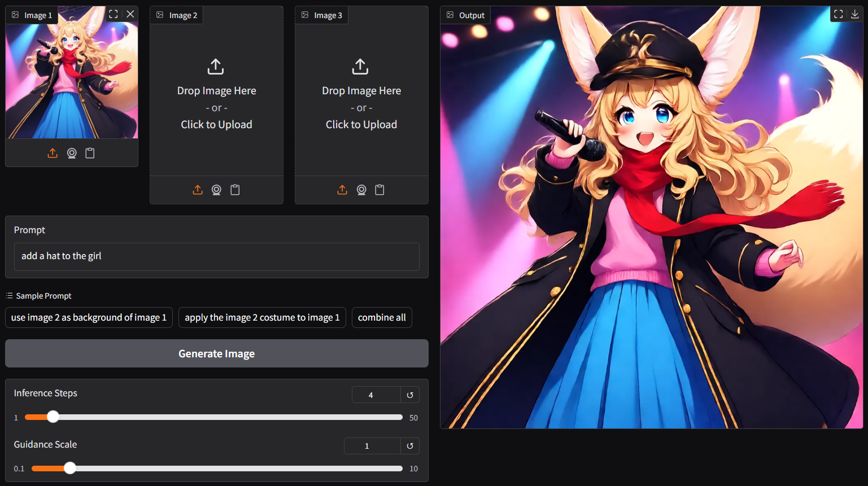
Task: Download the output image
Action: (855, 15)
